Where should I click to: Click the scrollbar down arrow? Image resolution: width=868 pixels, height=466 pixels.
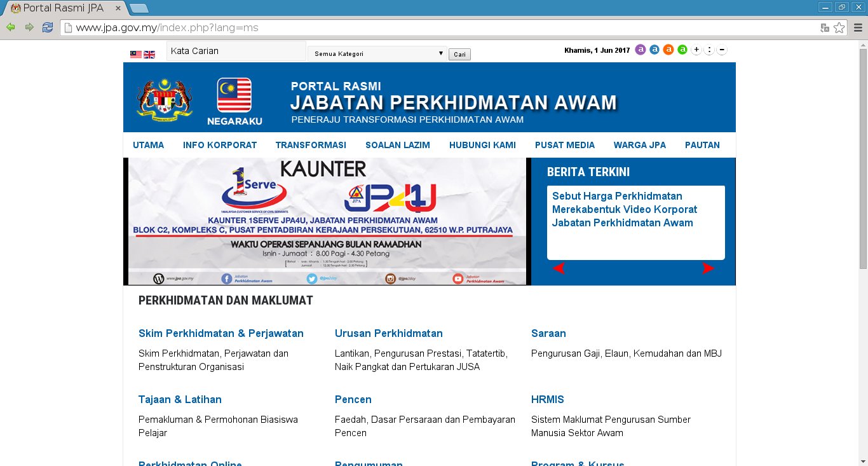(862, 461)
